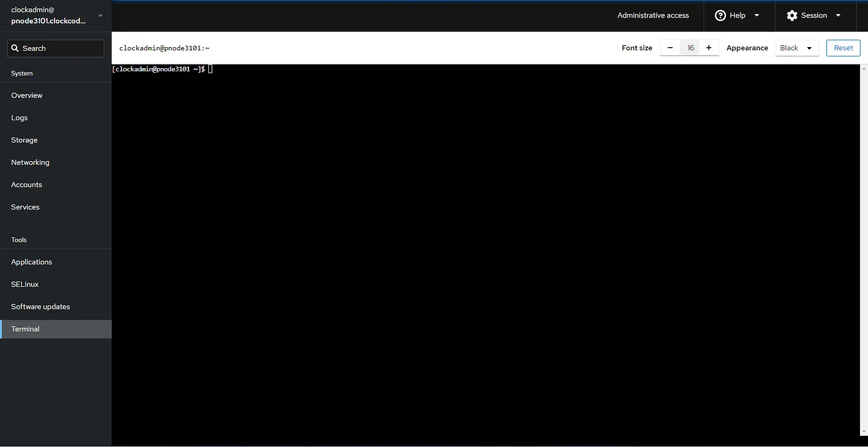Select the Terminal sidebar item
The image size is (868, 447).
click(x=56, y=329)
